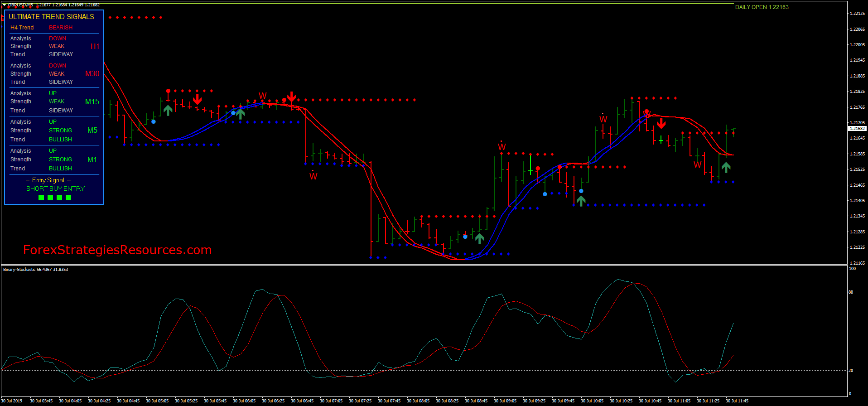Click the M30 timeframe label in the panel
Image resolution: width=868 pixels, height=406 pixels.
(x=92, y=73)
